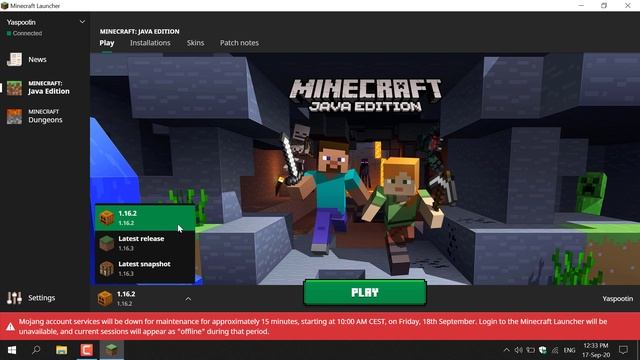Screen dimensions: 640x360
Task: Click the Minecraft Launcher taskbar icon
Action: [x=111, y=350]
